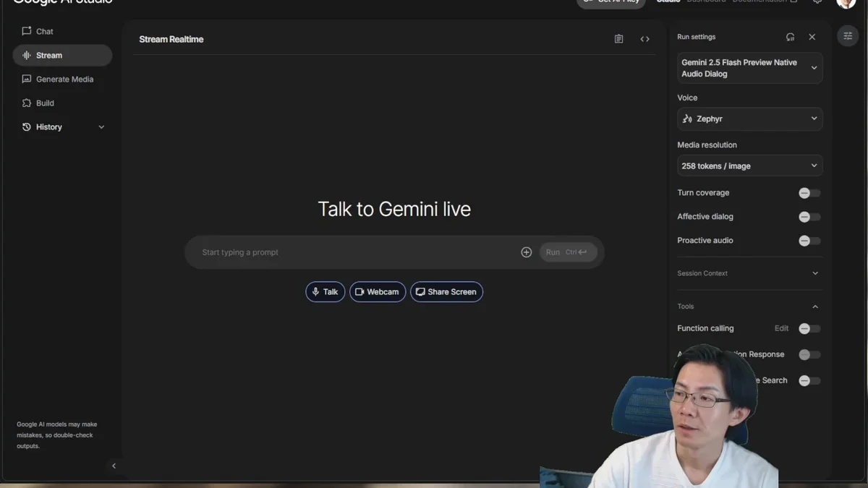Click the Stream Realtime title
Screen dimensions: 868x488
tap(171, 39)
